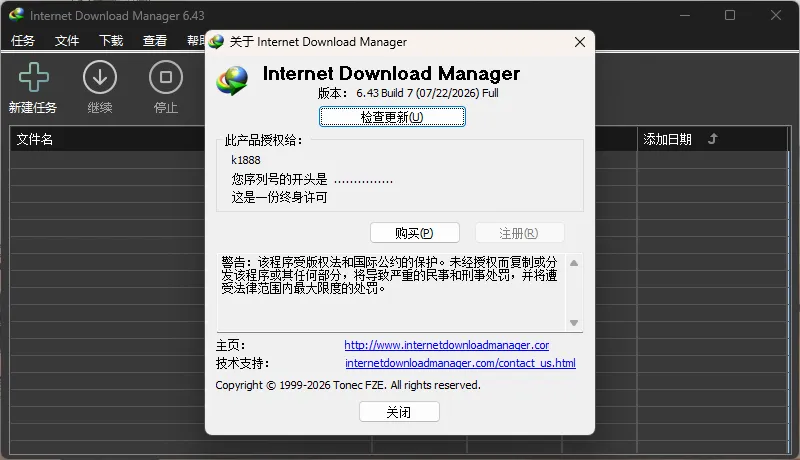Click the 这是一份终身许可 license text

point(279,197)
